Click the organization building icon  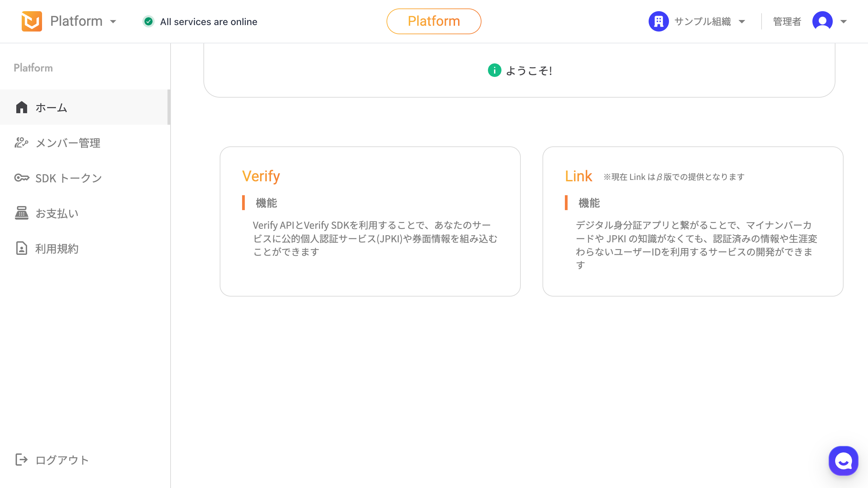coord(658,21)
